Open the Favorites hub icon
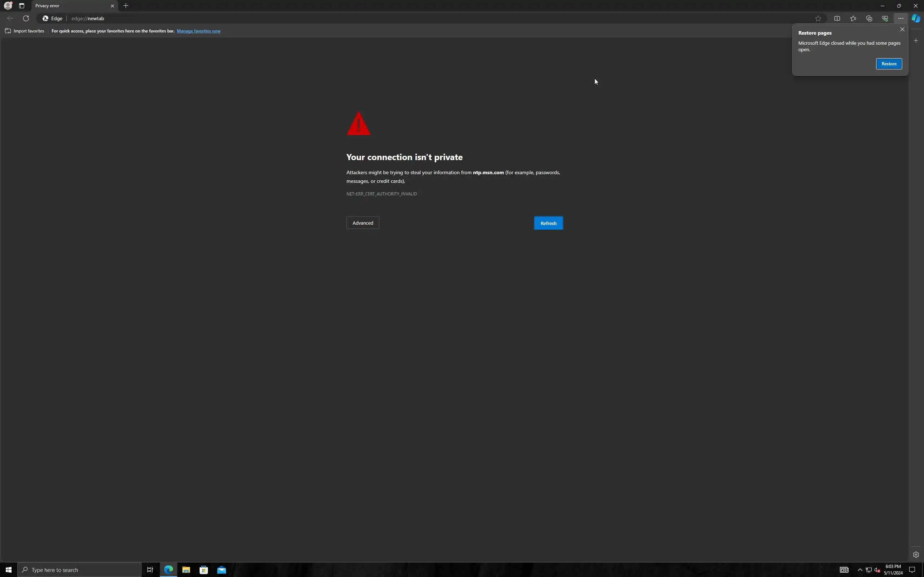 coord(853,18)
